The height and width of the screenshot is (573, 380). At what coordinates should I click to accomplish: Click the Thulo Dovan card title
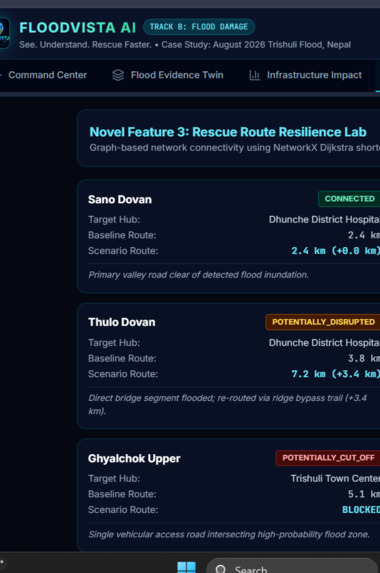pyautogui.click(x=122, y=322)
